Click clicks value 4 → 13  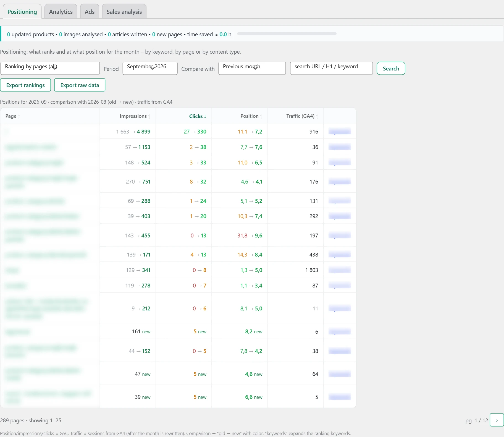click(x=198, y=255)
